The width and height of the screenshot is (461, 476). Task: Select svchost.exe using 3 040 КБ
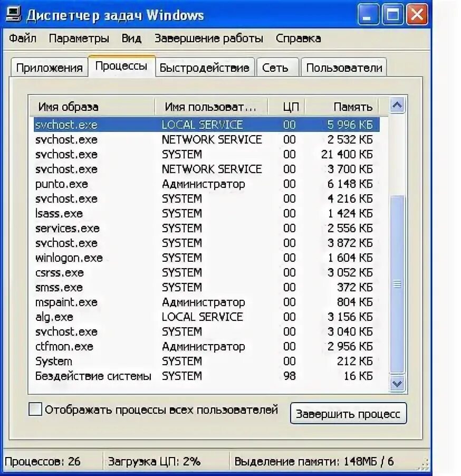coord(206,331)
